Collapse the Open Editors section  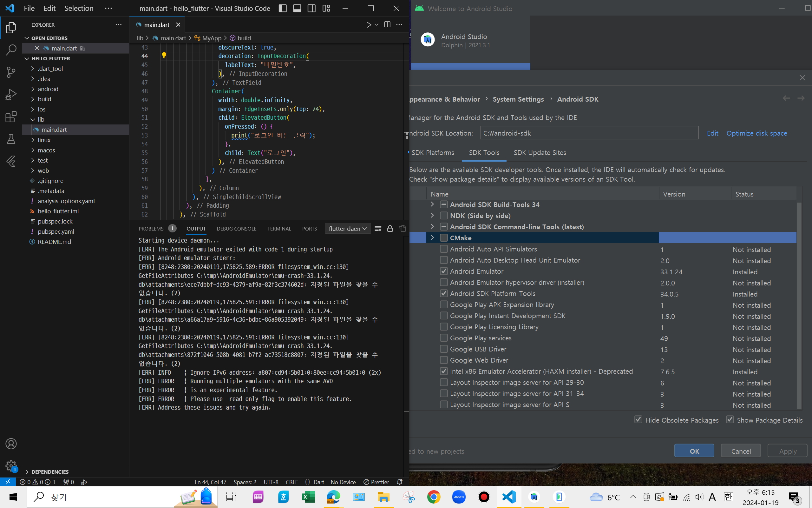pos(49,38)
